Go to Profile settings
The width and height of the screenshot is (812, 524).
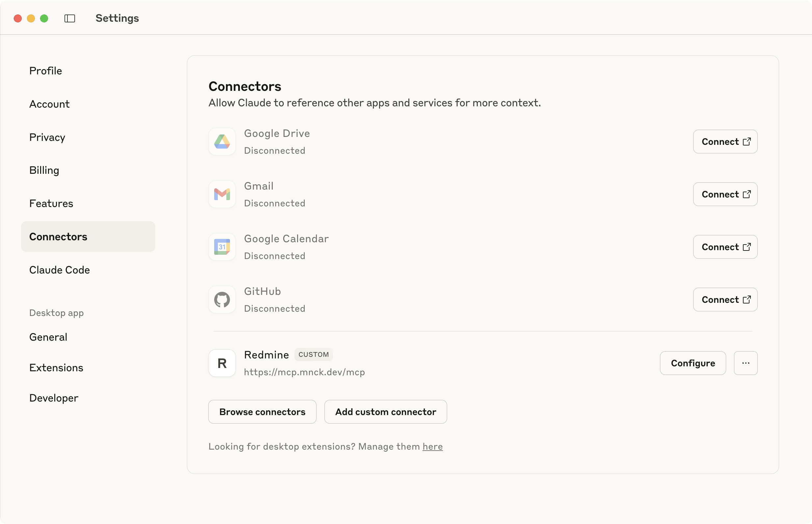coord(45,71)
